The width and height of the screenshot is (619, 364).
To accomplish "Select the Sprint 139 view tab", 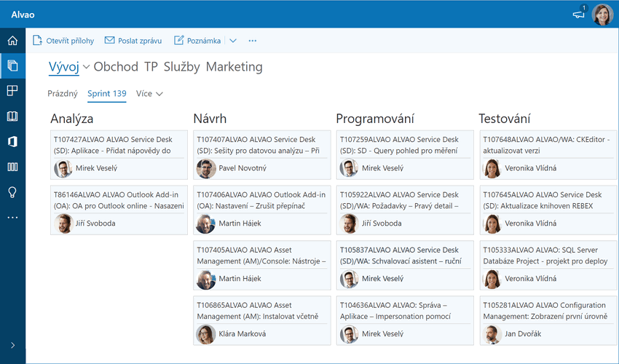I will (x=106, y=94).
